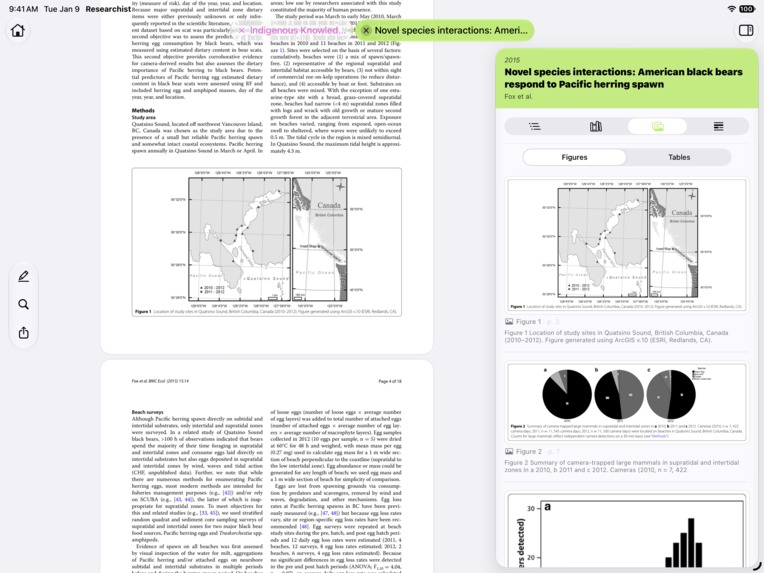Viewport: 764px width, 573px height.
Task: Click the clock showing 9:41 AM
Action: point(23,9)
